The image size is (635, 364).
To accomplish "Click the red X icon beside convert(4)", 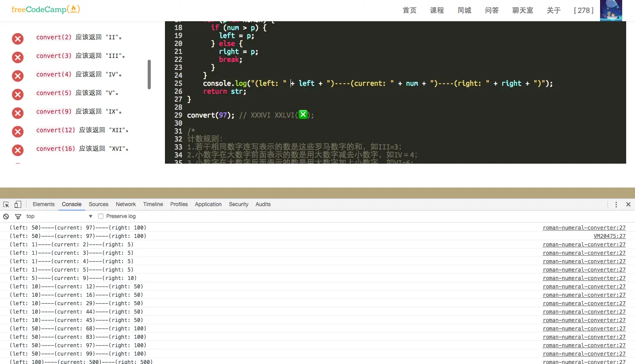I will (18, 76).
